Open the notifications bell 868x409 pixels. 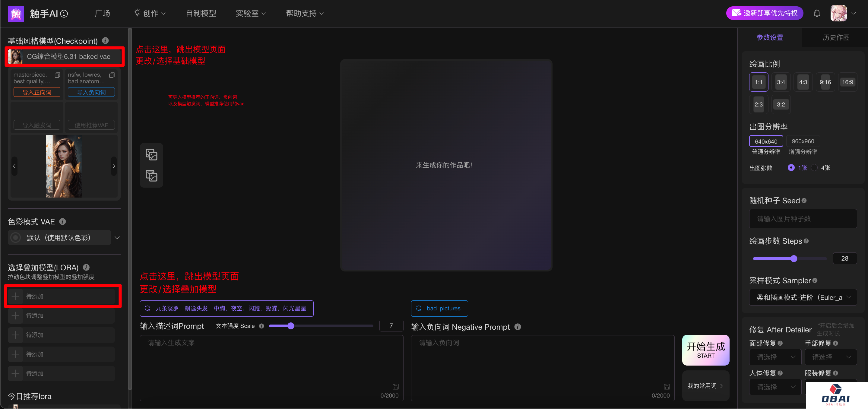tap(817, 13)
